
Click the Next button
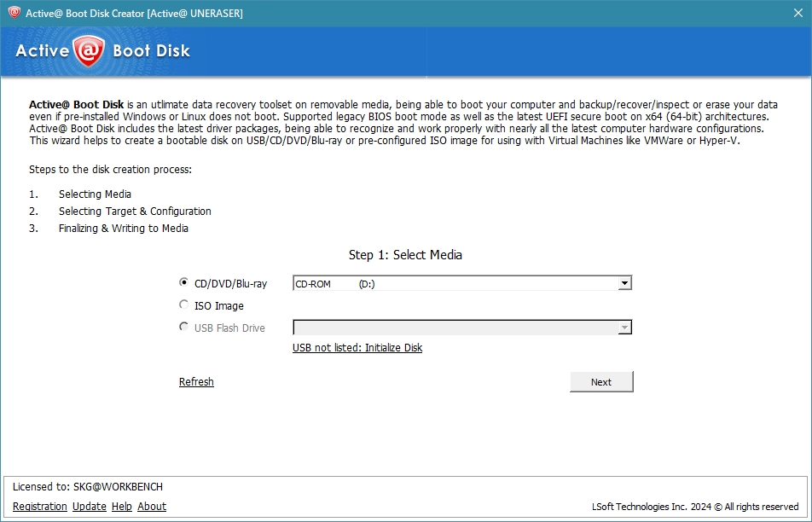[x=601, y=381]
